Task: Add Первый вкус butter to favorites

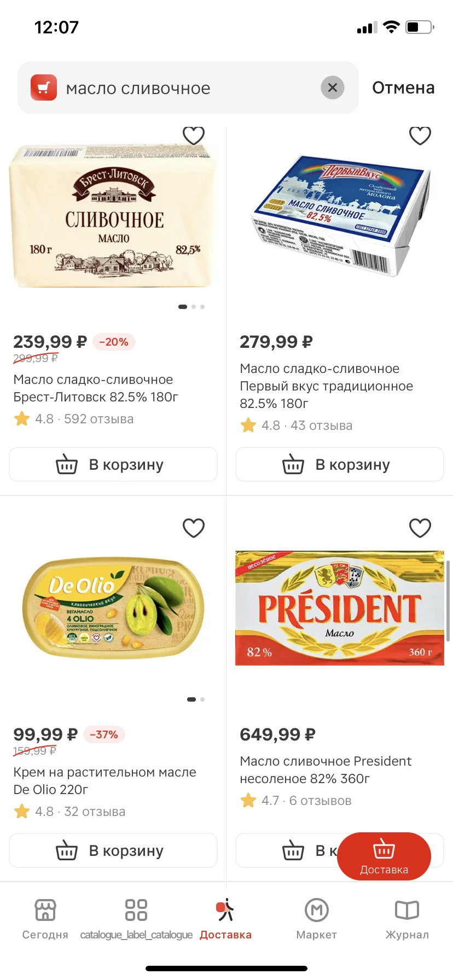Action: click(x=420, y=135)
